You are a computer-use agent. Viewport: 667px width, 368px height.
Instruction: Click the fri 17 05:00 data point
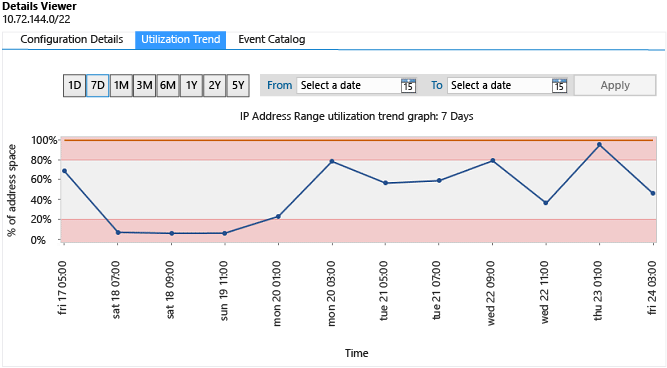(x=64, y=171)
